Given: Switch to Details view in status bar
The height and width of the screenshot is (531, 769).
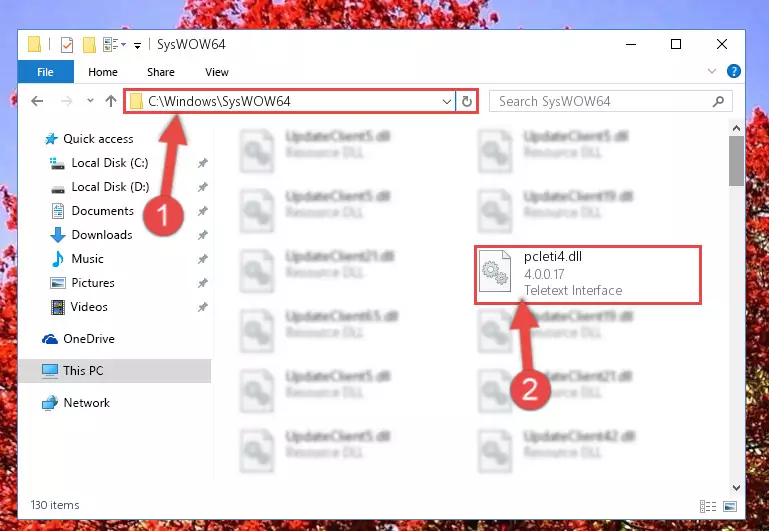Looking at the screenshot, I should 708,506.
